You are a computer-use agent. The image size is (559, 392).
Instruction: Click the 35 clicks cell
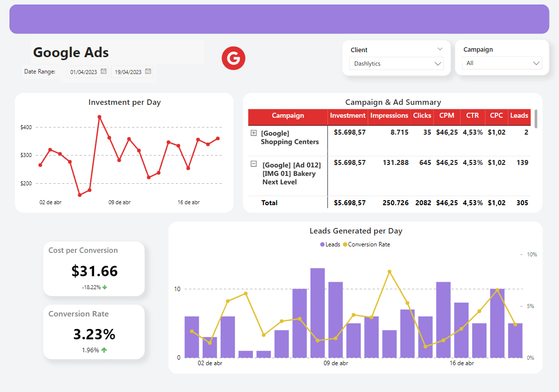pyautogui.click(x=427, y=132)
